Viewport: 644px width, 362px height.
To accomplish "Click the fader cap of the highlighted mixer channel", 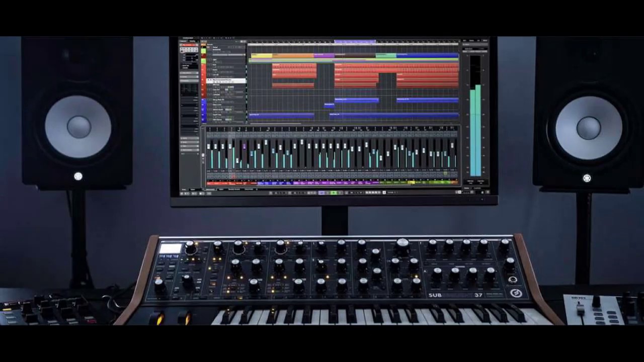I will [230, 146].
